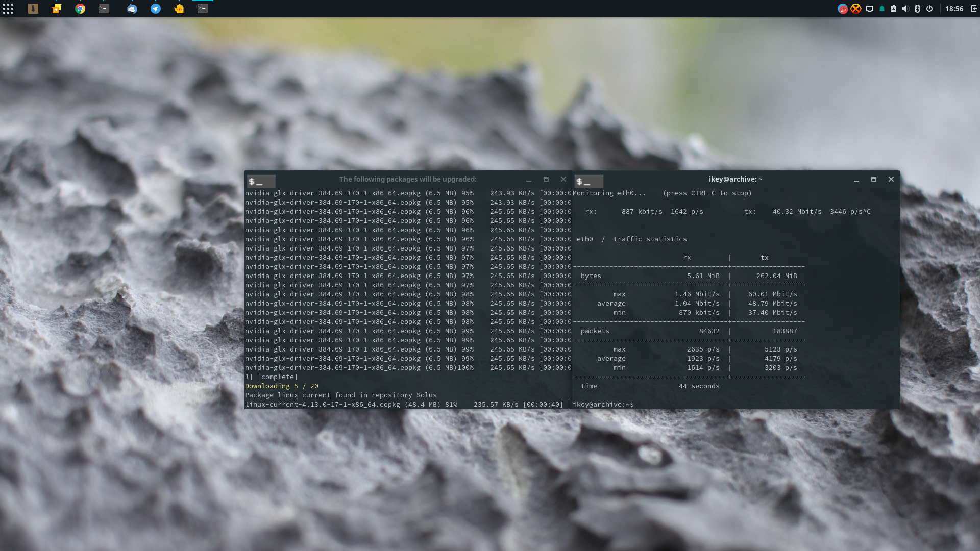Open the yellow teapot application icon
This screenshot has height=551, width=980.
point(179,9)
